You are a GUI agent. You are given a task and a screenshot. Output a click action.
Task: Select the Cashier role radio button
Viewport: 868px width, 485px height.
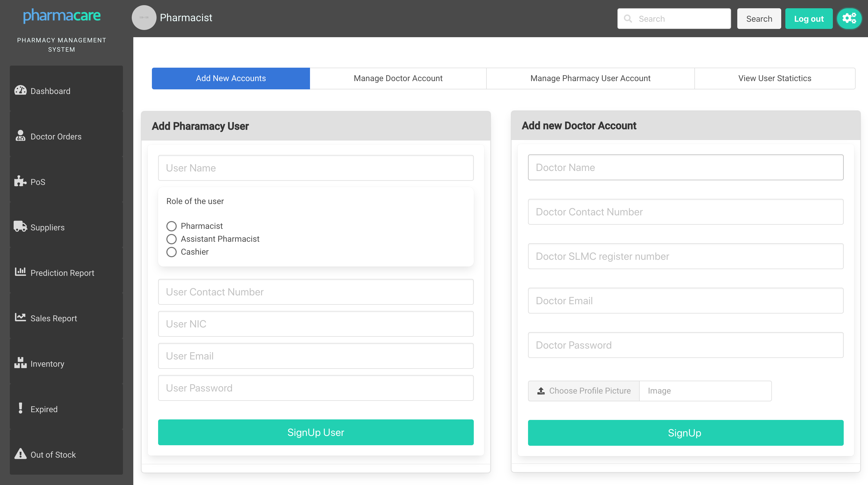point(171,252)
